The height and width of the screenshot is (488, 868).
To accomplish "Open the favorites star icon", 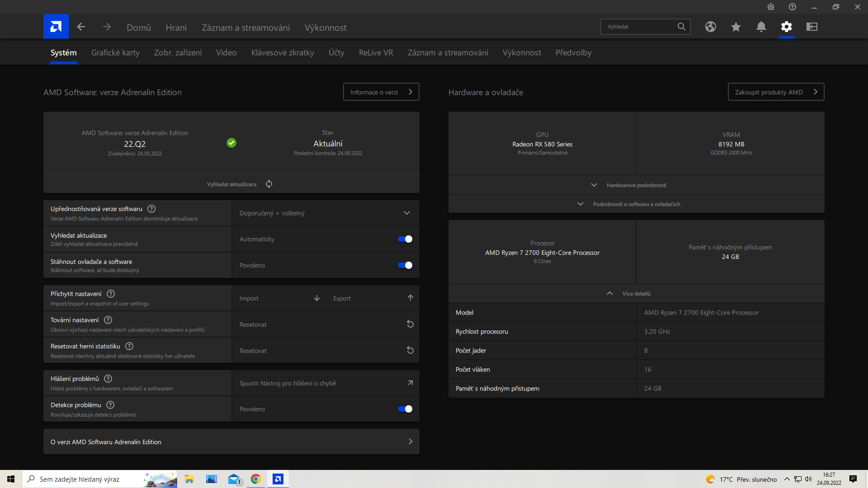I will 736,27.
